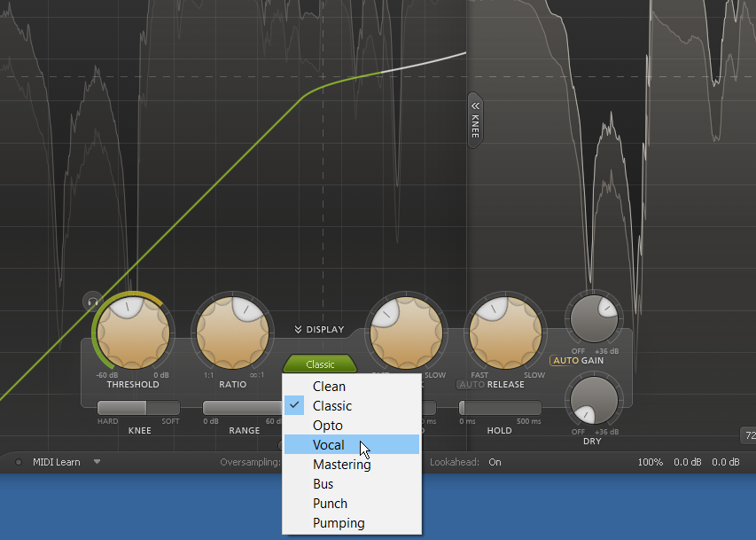Open the MIDI Learn dropdown arrow
The image size is (756, 540).
(97, 462)
